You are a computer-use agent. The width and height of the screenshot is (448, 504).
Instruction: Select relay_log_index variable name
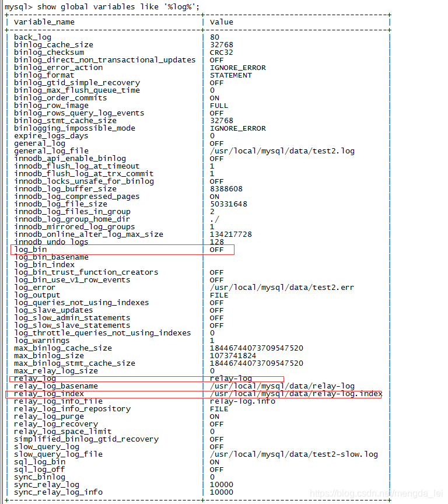click(x=49, y=394)
